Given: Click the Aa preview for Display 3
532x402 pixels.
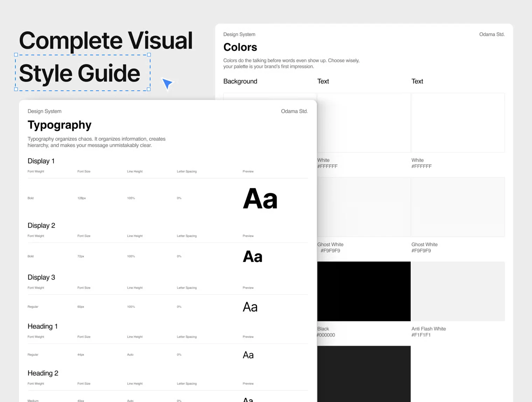Looking at the screenshot, I should pyautogui.click(x=250, y=307).
